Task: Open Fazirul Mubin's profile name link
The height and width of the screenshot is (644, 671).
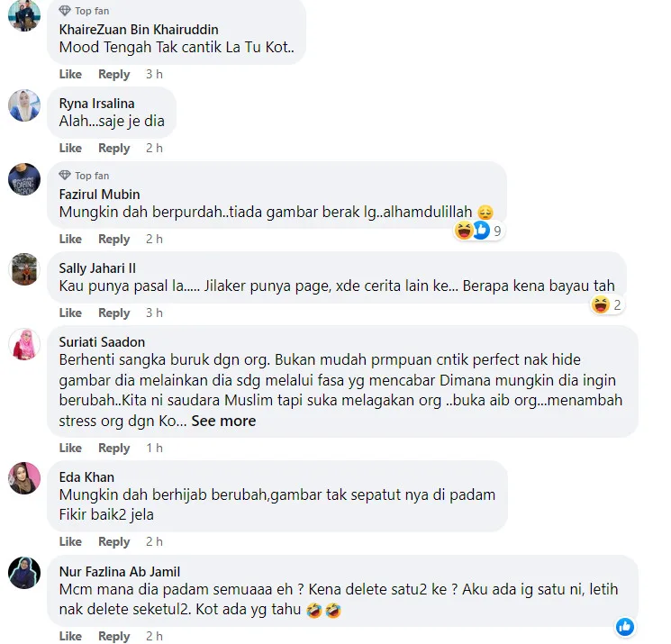Action: point(99,195)
